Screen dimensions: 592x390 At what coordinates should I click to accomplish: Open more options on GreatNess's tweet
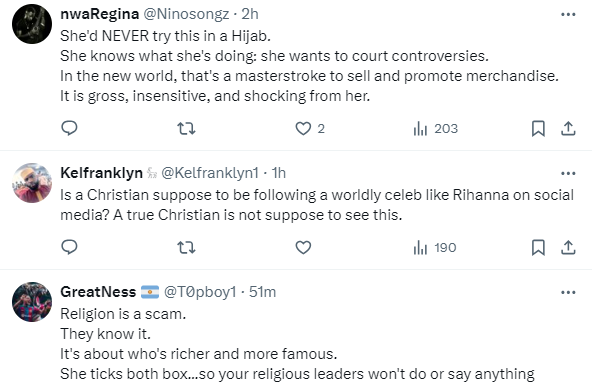tap(568, 293)
